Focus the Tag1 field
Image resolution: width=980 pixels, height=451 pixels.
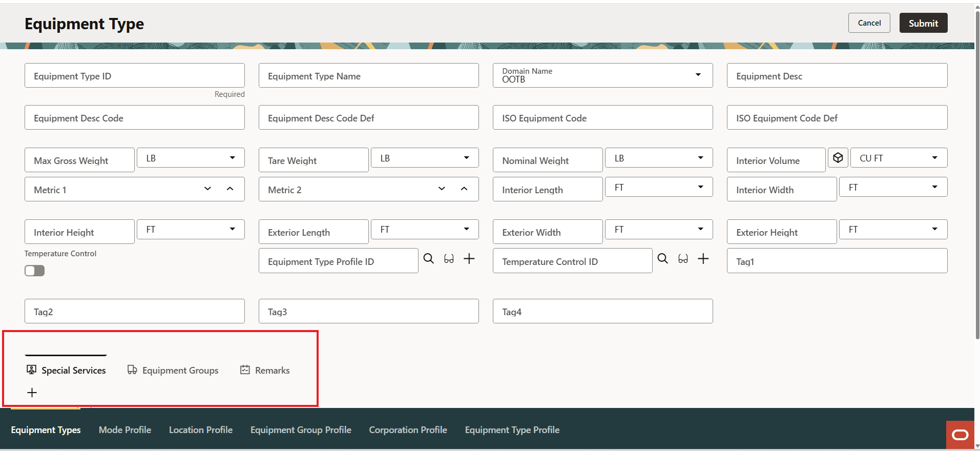coord(837,261)
